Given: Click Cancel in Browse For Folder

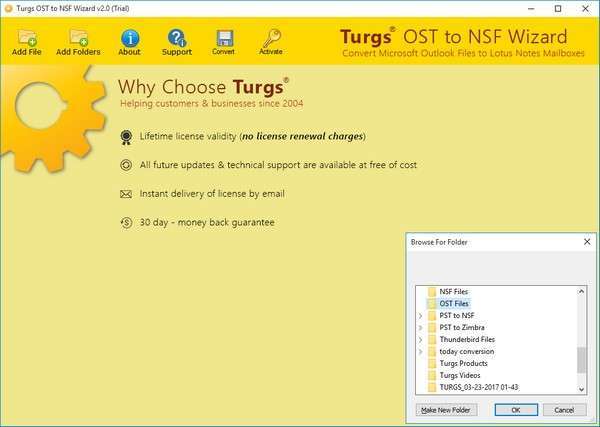Looking at the screenshot, I should click(564, 410).
